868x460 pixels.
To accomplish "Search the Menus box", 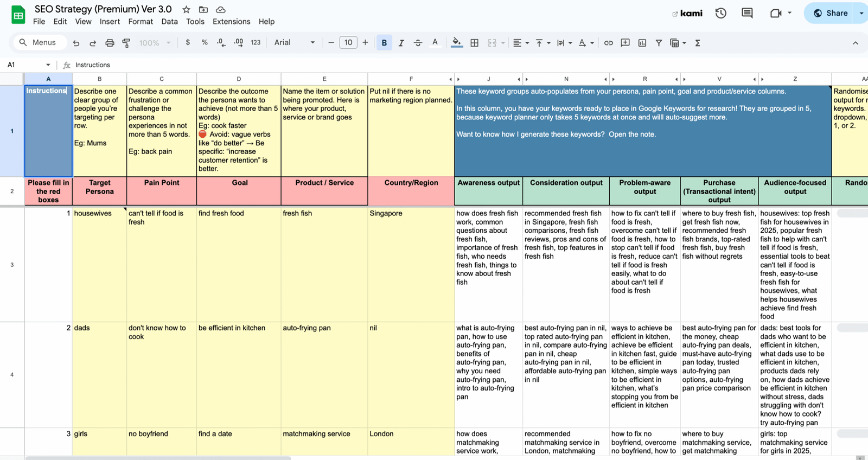I will (40, 42).
